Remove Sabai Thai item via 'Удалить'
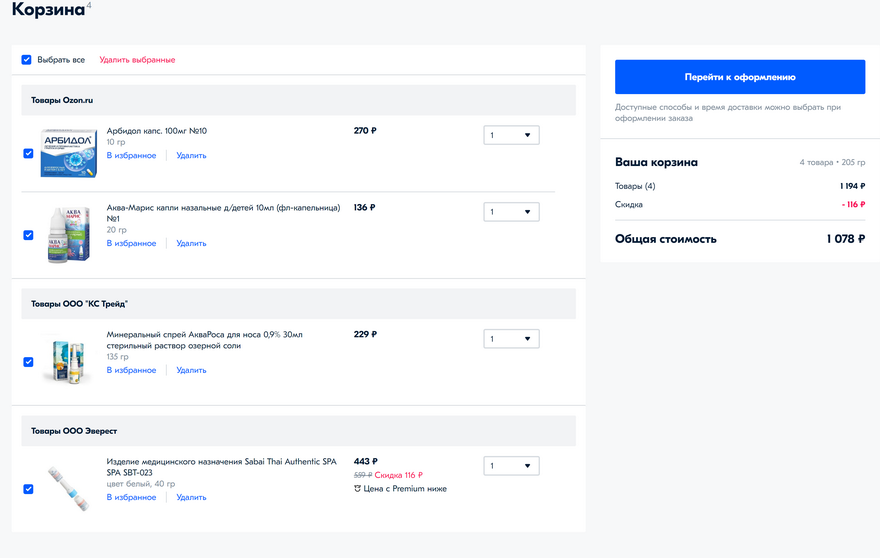Screen dimensions: 880x558 pos(191,497)
